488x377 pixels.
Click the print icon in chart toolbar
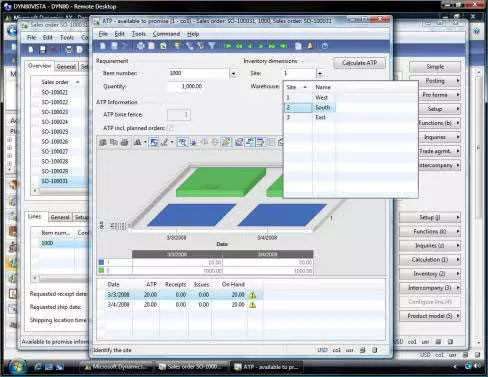pos(124,143)
